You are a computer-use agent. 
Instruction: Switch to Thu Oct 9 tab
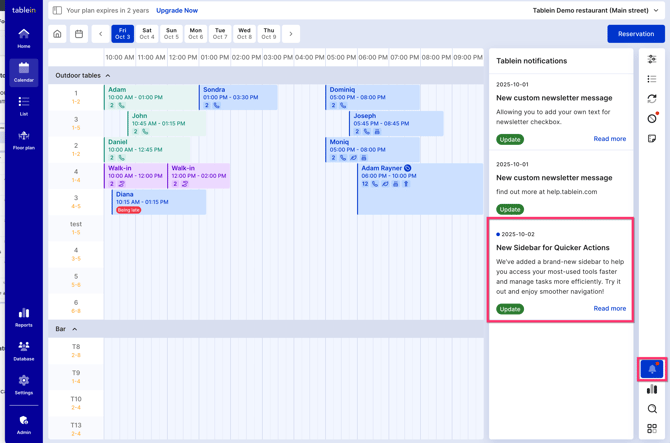(269, 34)
